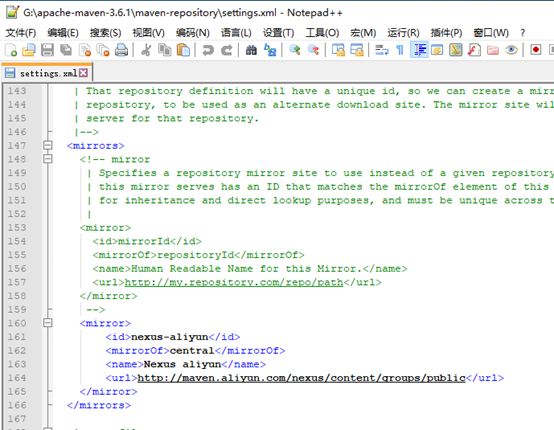Select the settings.xml tab
This screenshot has width=554, height=430.
coord(47,73)
